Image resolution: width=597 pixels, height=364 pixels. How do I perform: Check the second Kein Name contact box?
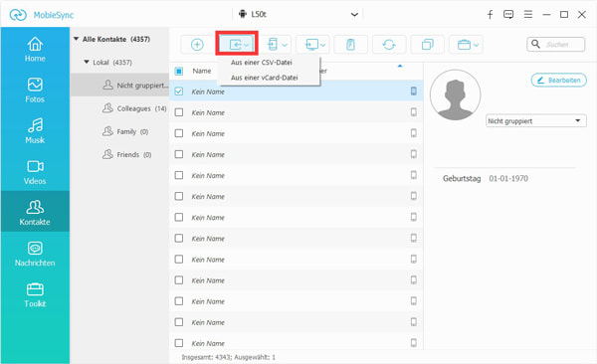point(178,112)
